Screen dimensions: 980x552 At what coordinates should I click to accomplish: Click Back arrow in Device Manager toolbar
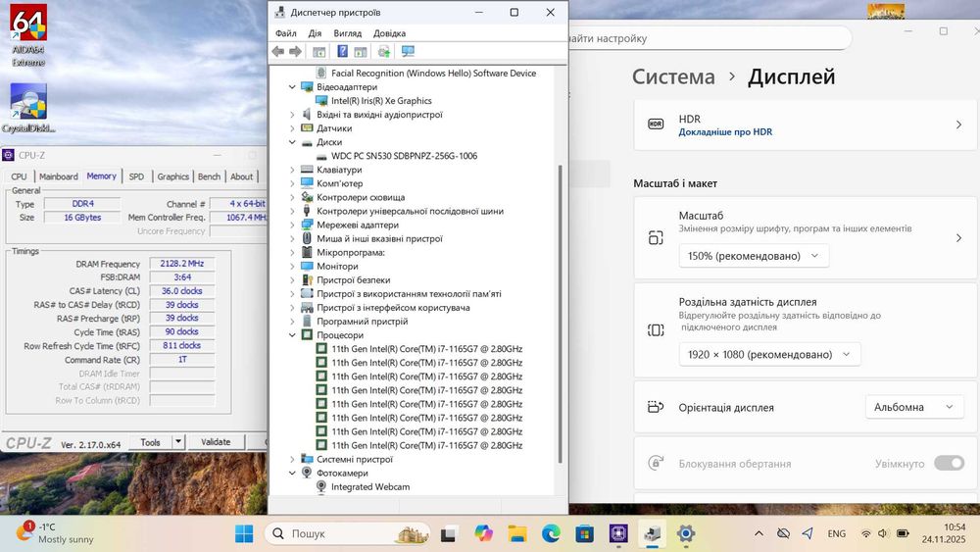click(x=278, y=51)
